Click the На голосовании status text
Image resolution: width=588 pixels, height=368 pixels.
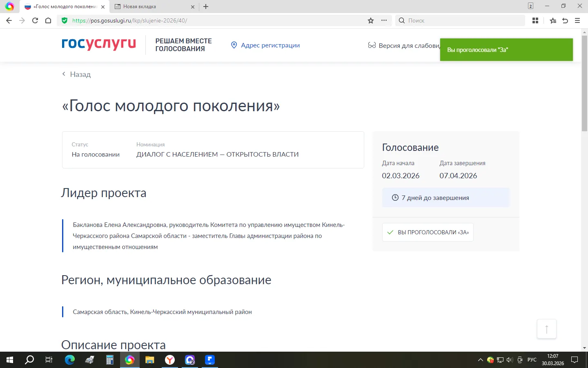pyautogui.click(x=96, y=154)
